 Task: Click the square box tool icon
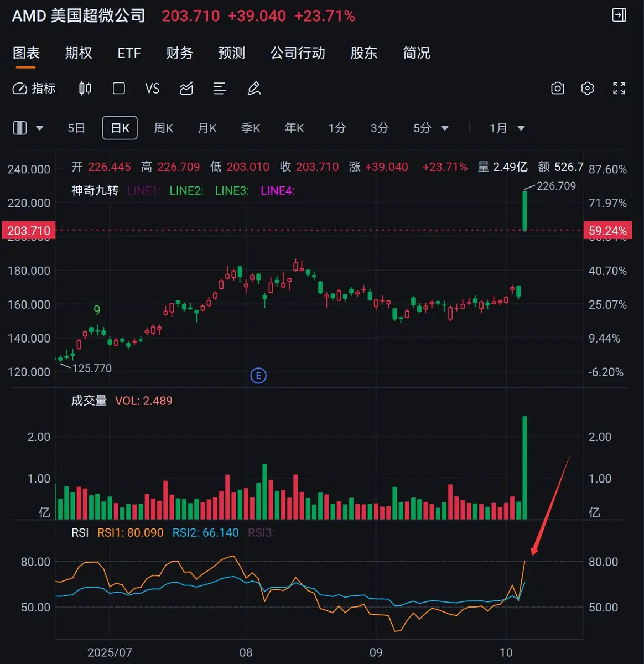pos(119,89)
